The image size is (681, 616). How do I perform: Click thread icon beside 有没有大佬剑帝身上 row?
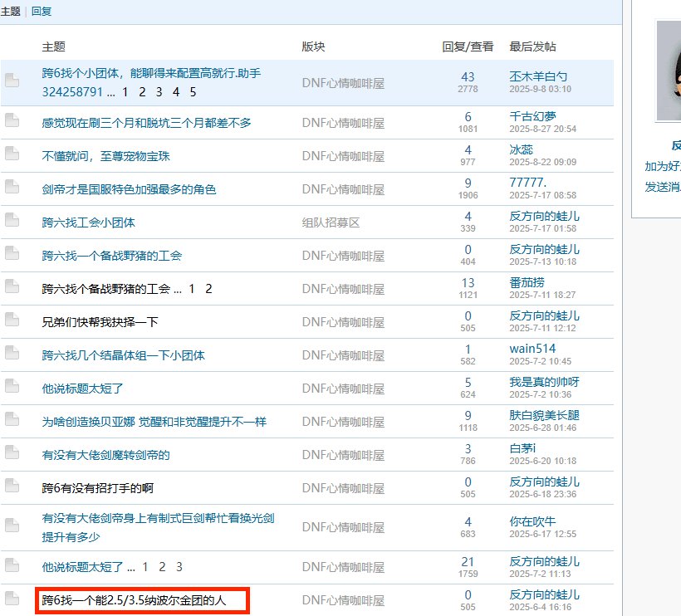(12, 525)
